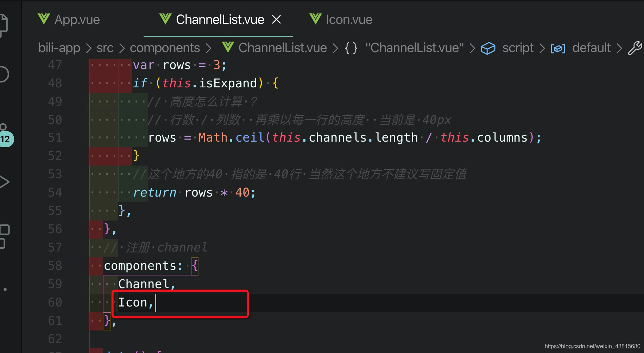
Task: Click 'components:' on line 58
Action: 144,266
